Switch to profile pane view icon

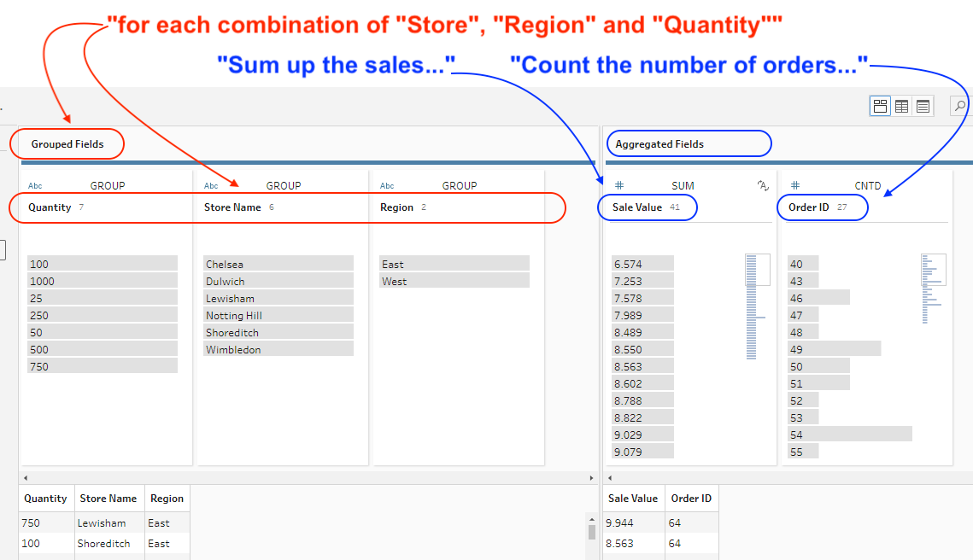tap(880, 106)
